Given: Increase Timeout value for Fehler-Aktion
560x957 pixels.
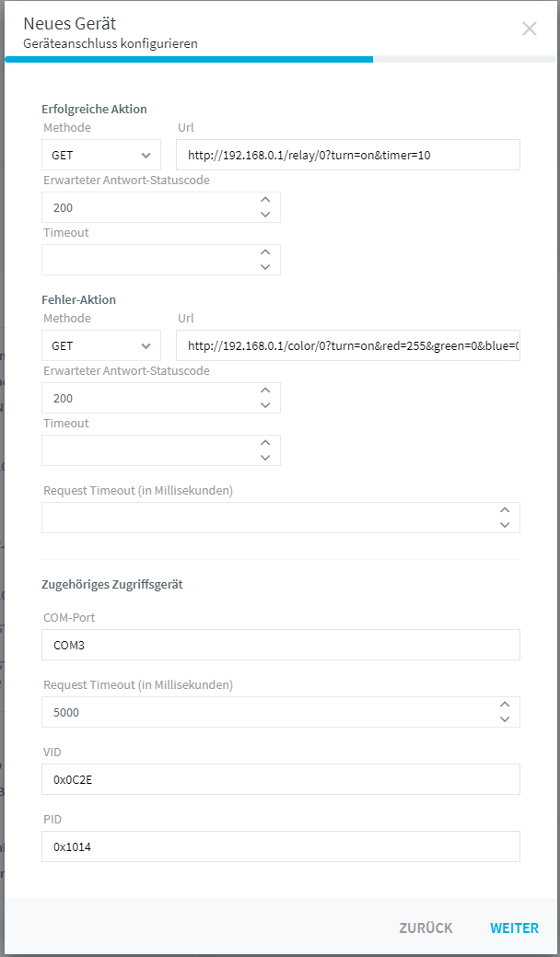Looking at the screenshot, I should pos(264,443).
